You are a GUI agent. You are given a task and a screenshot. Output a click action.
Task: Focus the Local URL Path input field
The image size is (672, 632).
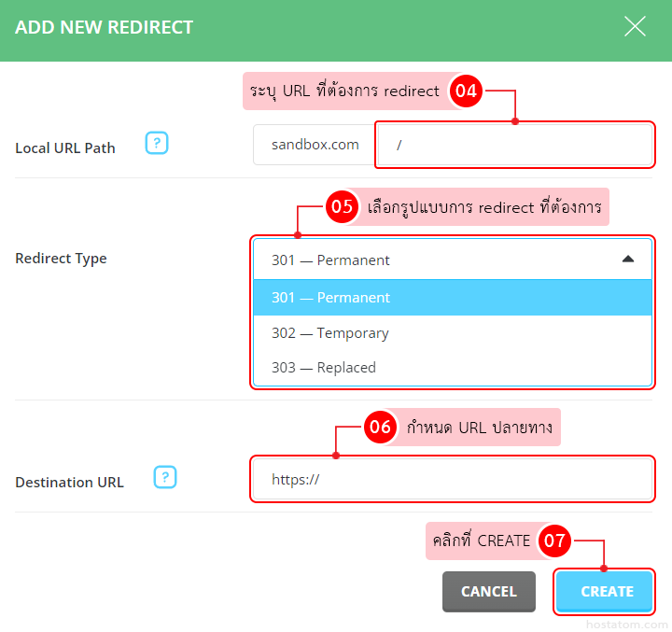pyautogui.click(x=513, y=146)
